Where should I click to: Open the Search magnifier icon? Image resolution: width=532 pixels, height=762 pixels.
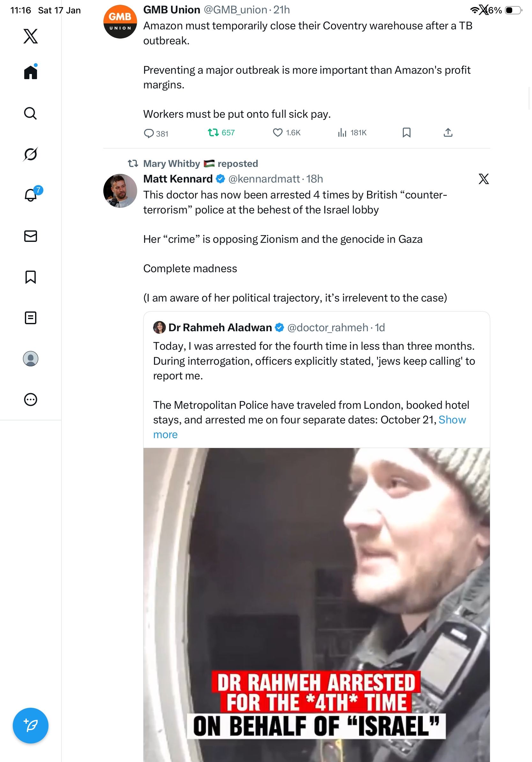31,113
